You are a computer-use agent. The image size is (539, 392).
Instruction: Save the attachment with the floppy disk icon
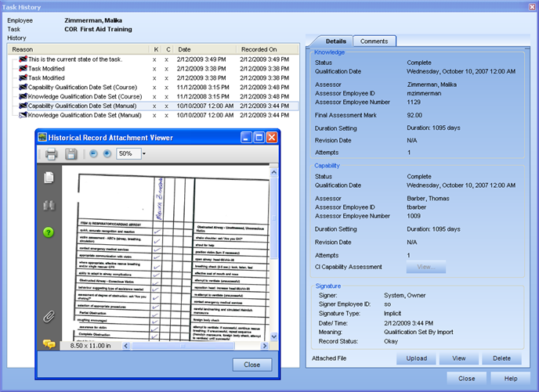[x=71, y=154]
